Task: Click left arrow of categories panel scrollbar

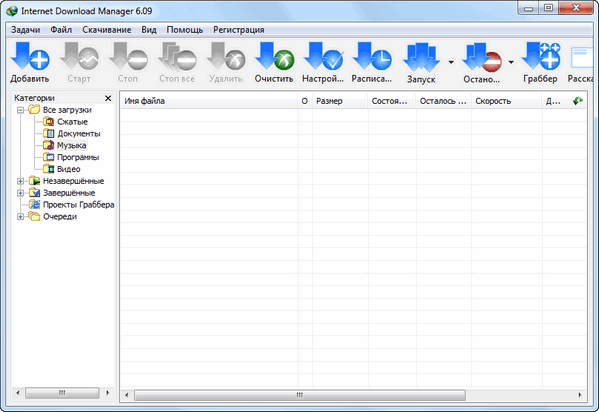Action: pos(18,393)
